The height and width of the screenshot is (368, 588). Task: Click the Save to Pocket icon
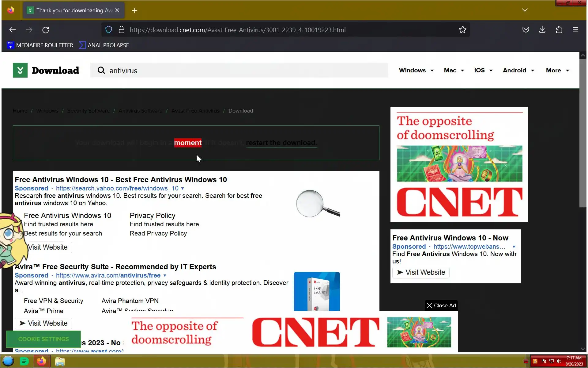(x=526, y=29)
